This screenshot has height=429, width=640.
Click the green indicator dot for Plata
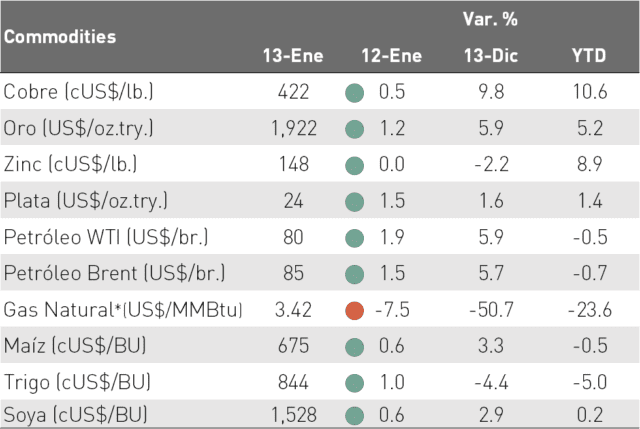[354, 202]
